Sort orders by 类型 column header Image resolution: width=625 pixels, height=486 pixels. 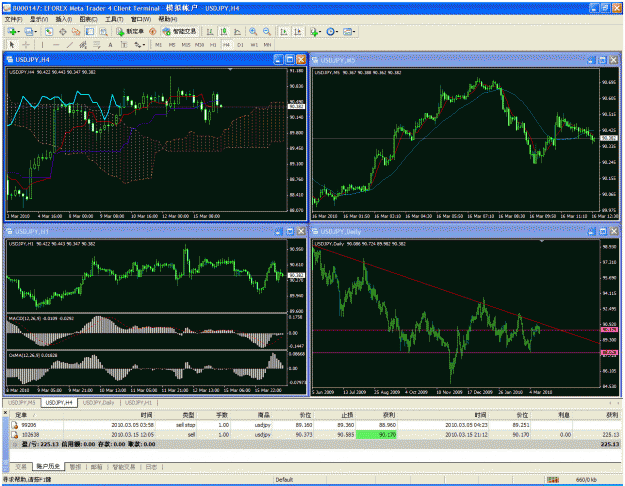coord(188,415)
